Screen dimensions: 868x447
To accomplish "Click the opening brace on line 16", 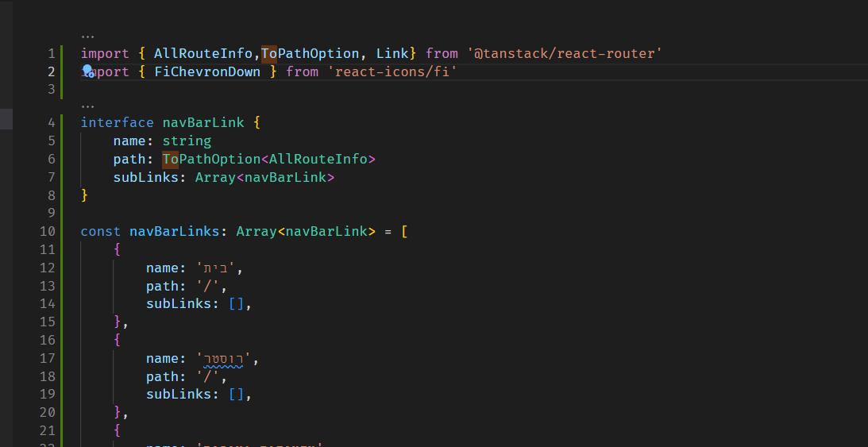I will coord(118,340).
